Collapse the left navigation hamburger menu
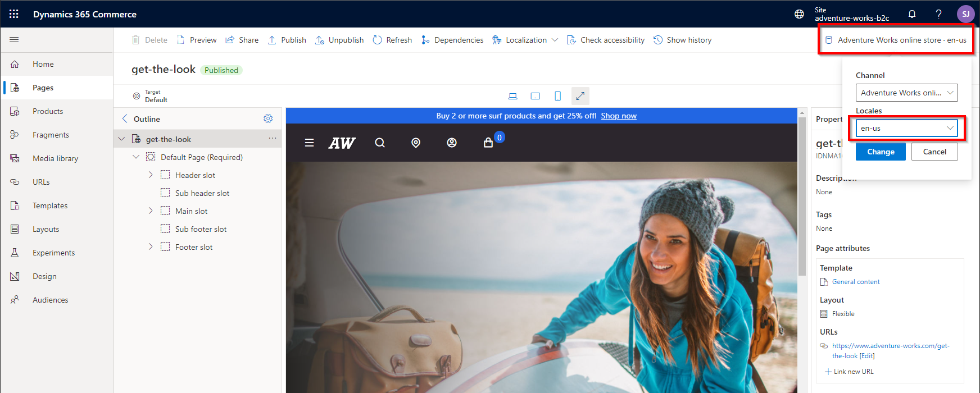Image resolution: width=980 pixels, height=393 pixels. pyautogui.click(x=15, y=40)
